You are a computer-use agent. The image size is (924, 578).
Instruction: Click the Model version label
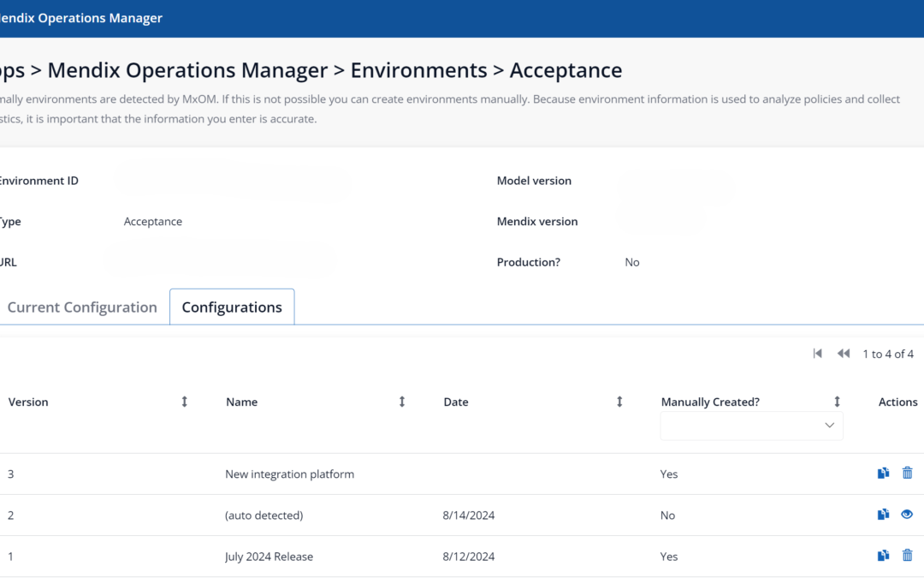tap(534, 181)
